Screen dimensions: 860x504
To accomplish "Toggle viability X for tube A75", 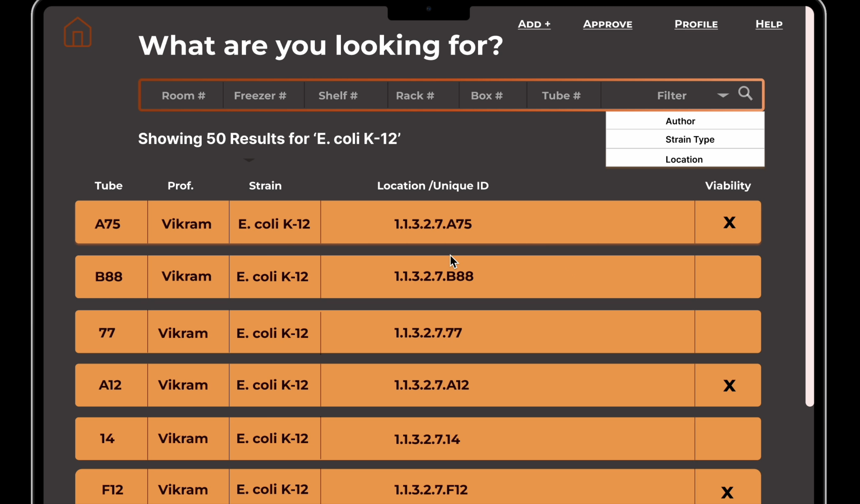I will point(730,222).
